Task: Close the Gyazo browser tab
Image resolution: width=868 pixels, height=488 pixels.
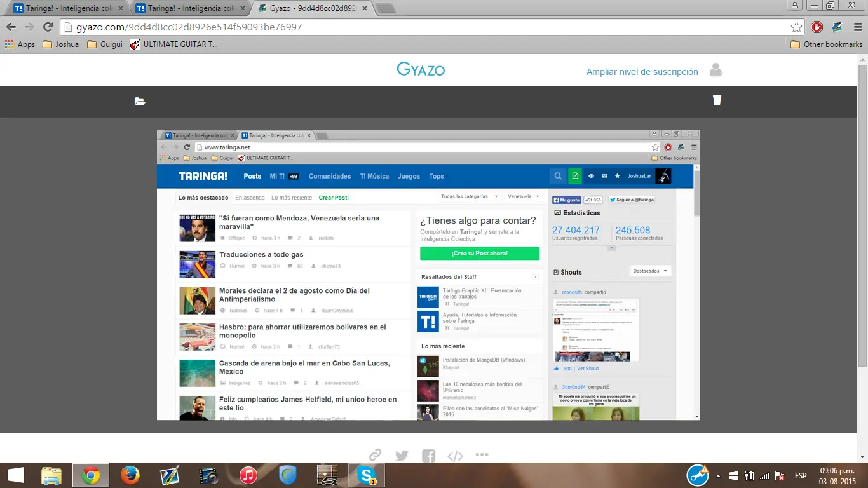Action: (x=365, y=9)
